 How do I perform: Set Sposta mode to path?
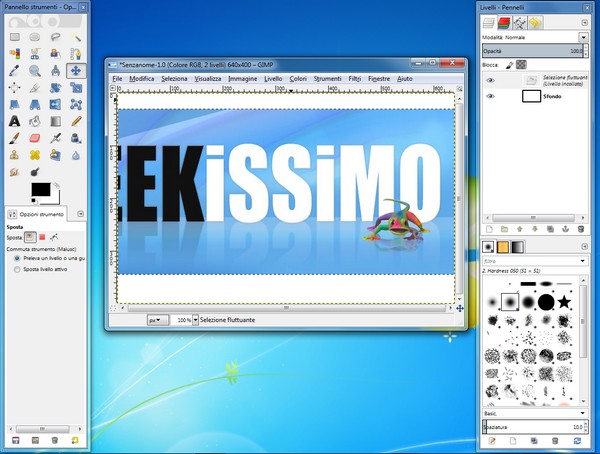click(x=54, y=237)
